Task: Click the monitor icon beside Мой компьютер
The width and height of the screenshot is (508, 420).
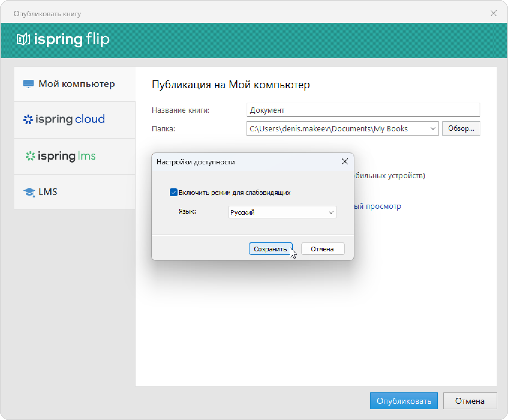Action: pos(28,84)
